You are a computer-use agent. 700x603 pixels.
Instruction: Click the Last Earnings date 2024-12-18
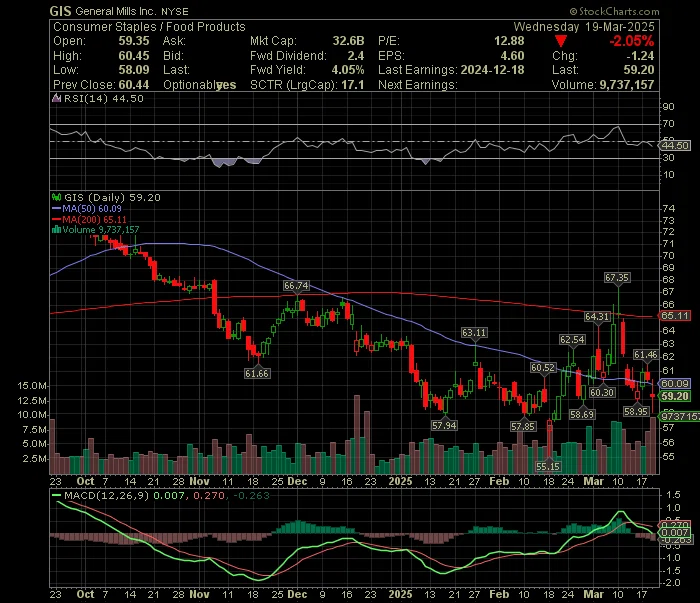(x=492, y=70)
